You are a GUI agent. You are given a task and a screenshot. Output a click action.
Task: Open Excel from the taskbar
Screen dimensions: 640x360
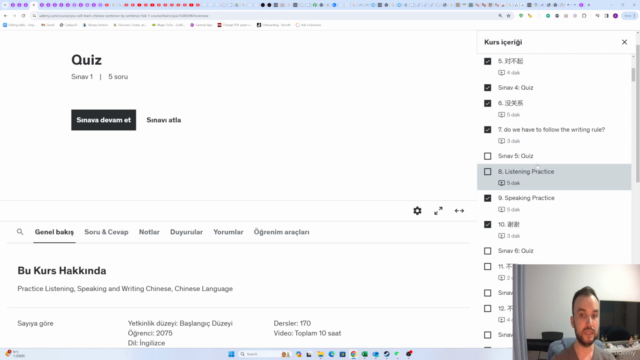[364, 354]
